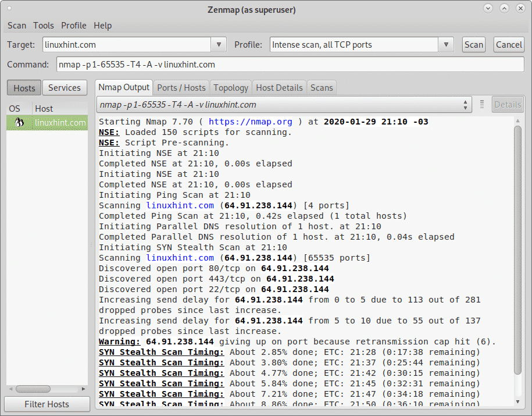This screenshot has width=532, height=416.
Task: Open the Tools menu
Action: pyautogui.click(x=44, y=26)
